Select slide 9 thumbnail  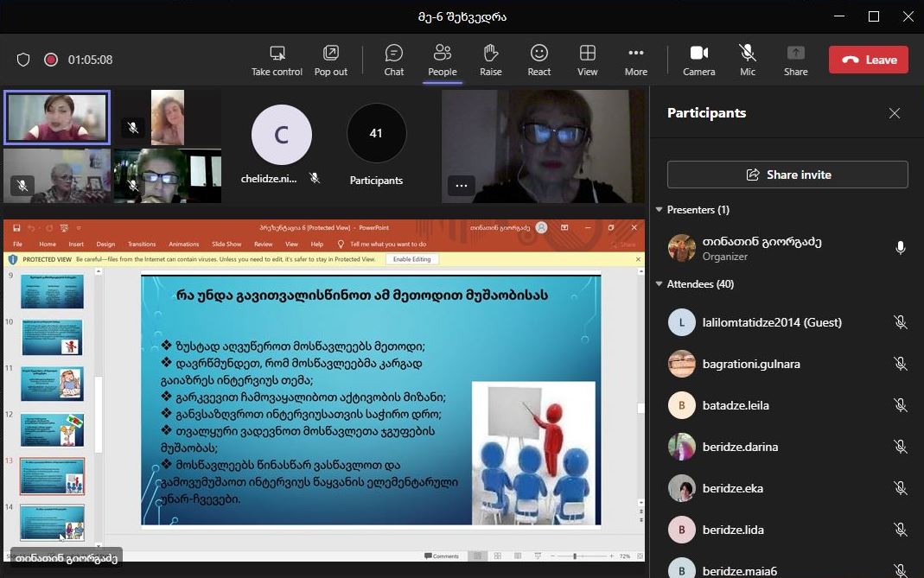(x=52, y=291)
